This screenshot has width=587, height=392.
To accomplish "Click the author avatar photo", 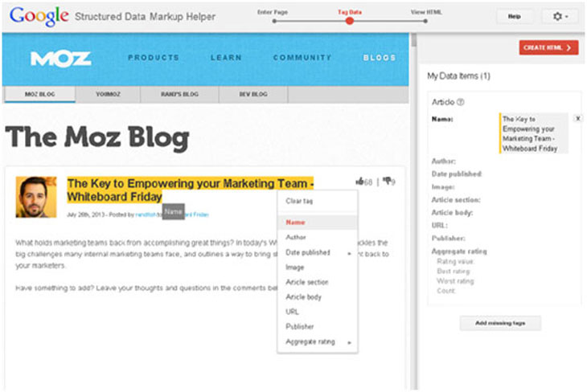I will click(36, 197).
